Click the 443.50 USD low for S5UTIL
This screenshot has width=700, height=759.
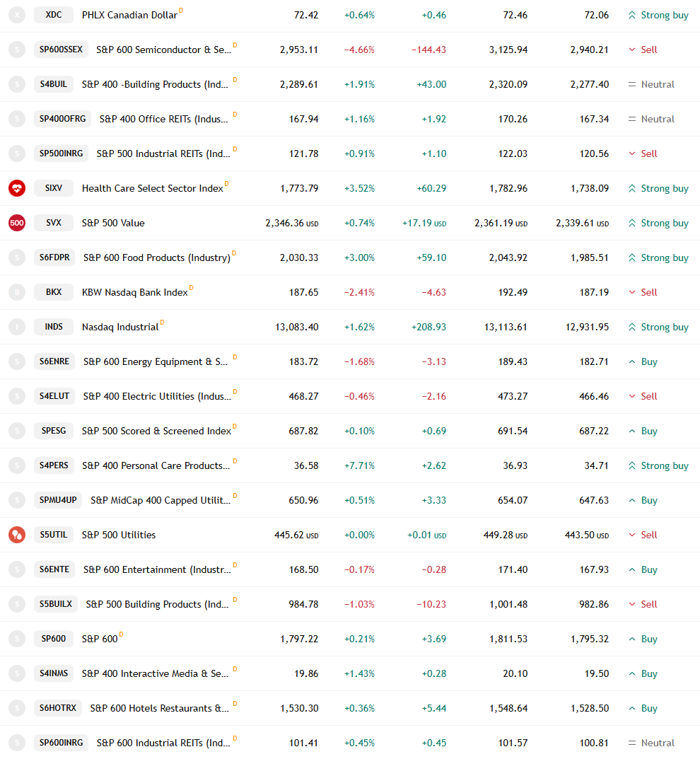click(587, 535)
